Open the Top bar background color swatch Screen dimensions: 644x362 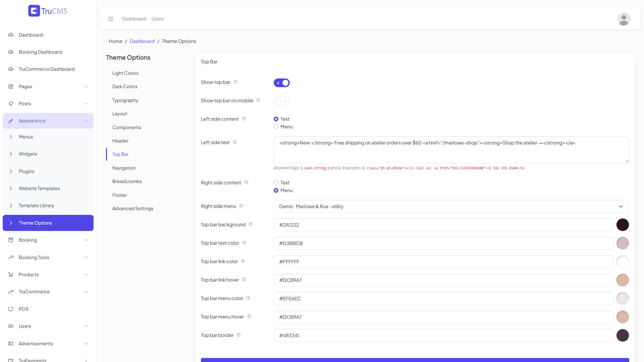point(623,225)
